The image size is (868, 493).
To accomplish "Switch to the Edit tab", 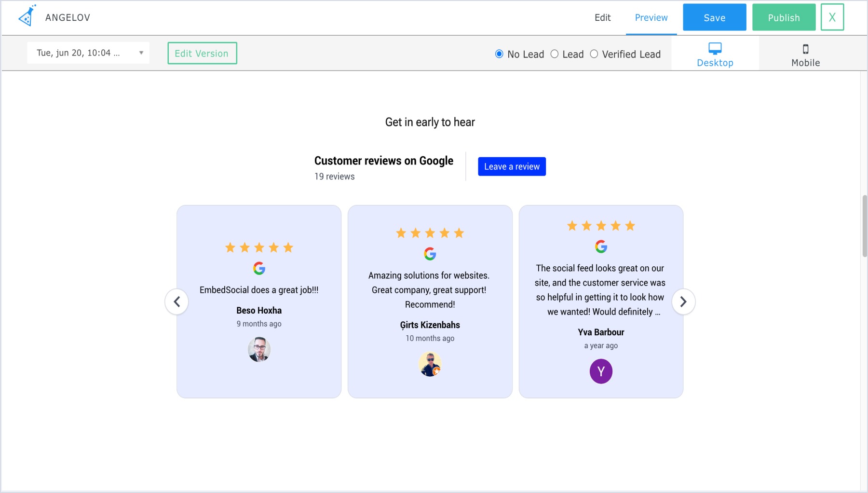I will [x=602, y=18].
